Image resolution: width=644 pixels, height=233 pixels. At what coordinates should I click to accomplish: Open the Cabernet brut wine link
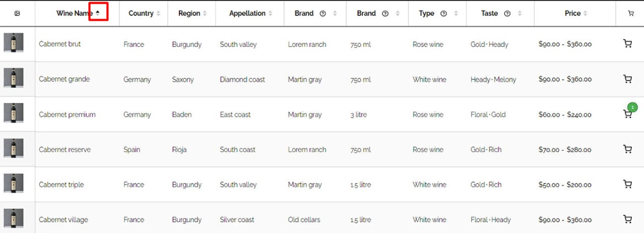(60, 44)
